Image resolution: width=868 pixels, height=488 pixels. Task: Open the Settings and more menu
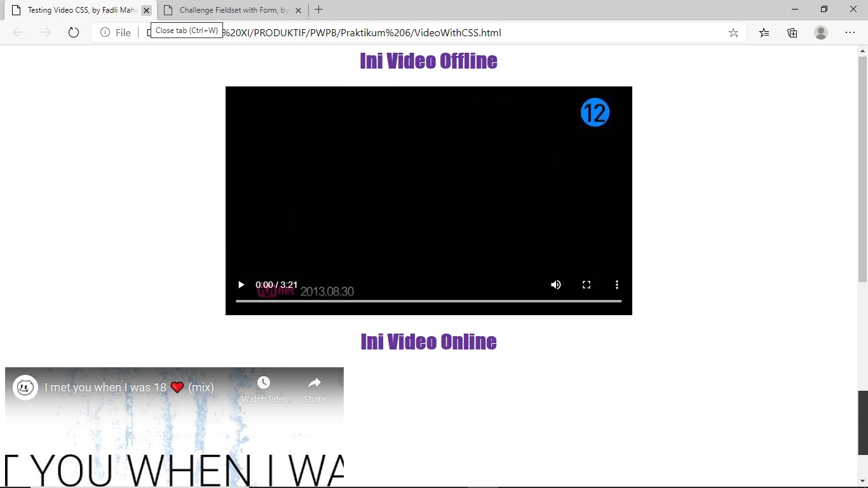pos(850,32)
